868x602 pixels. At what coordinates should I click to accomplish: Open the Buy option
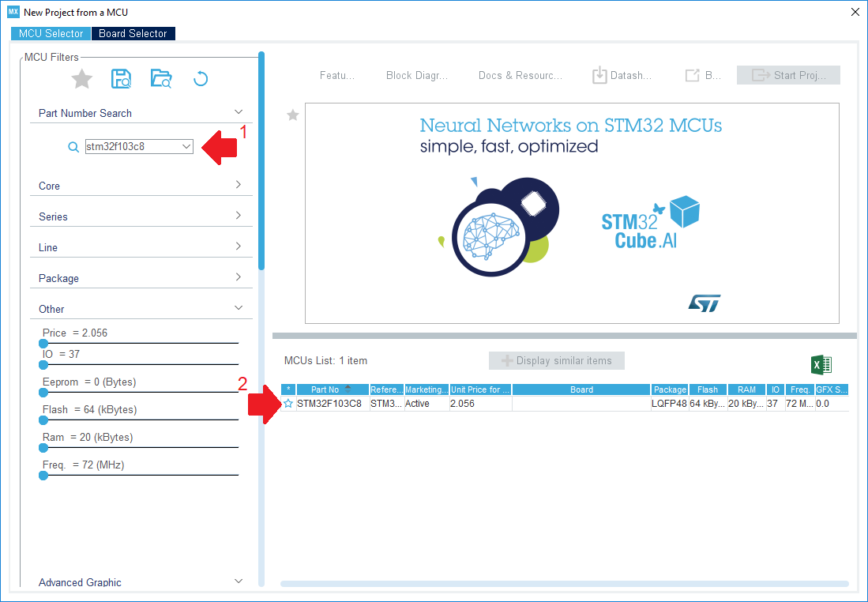tap(702, 75)
